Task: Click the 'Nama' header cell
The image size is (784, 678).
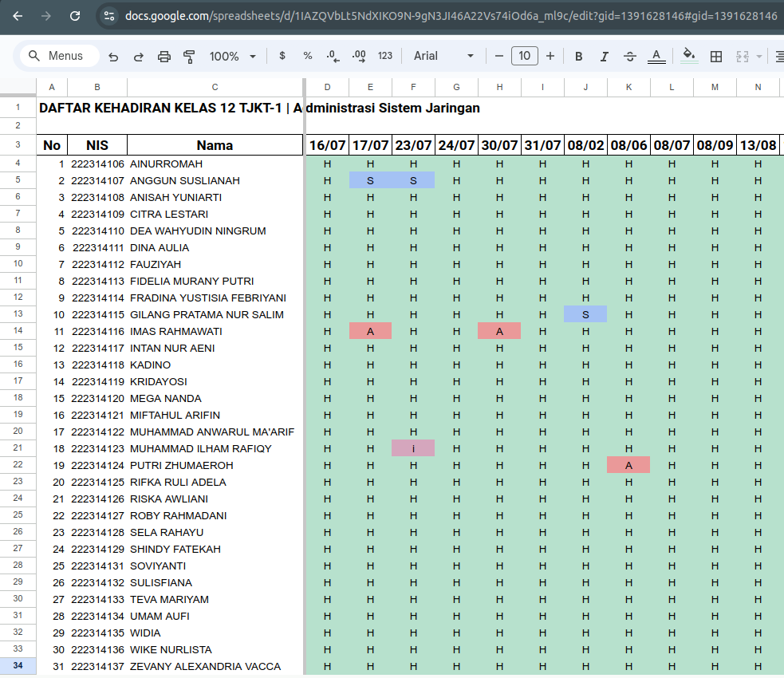Action: (x=215, y=145)
